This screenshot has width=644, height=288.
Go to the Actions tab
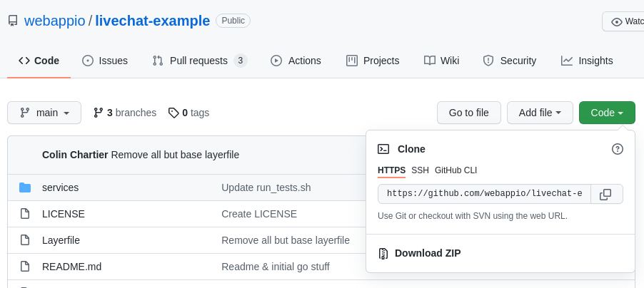[296, 61]
